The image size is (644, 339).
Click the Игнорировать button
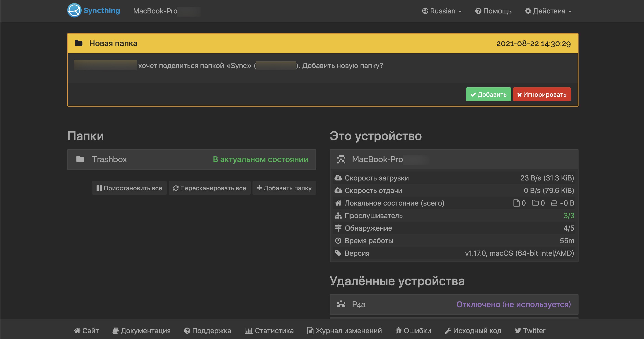542,94
